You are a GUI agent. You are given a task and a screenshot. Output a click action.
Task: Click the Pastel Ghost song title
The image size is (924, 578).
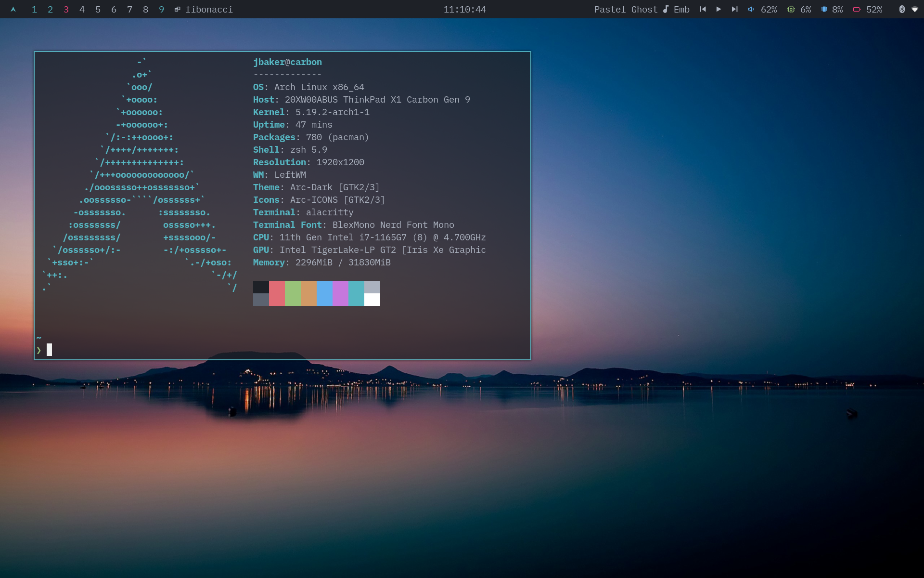click(x=626, y=9)
